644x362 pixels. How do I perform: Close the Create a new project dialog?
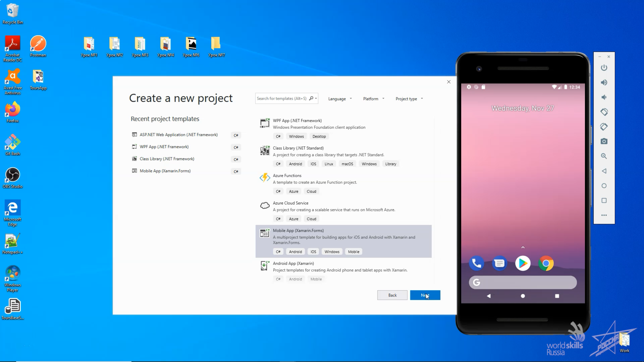pos(449,82)
